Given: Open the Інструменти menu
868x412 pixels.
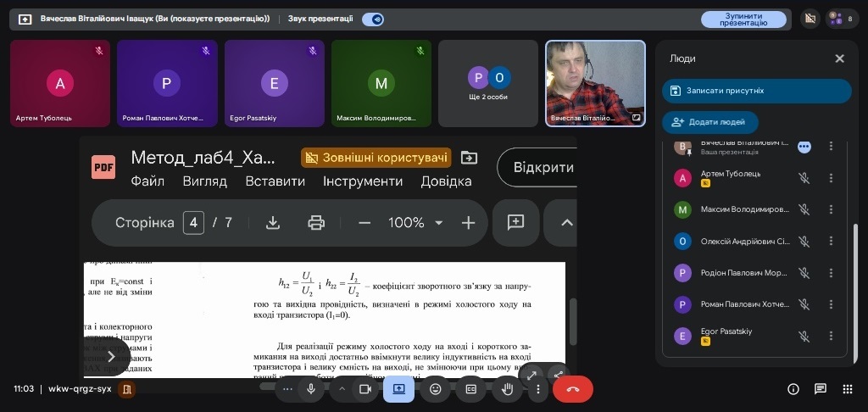Looking at the screenshot, I should (x=363, y=181).
